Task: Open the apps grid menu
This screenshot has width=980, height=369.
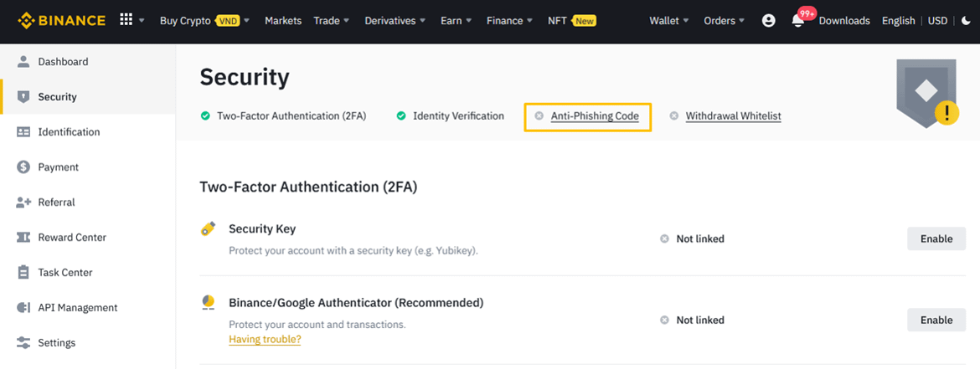Action: click(x=126, y=20)
